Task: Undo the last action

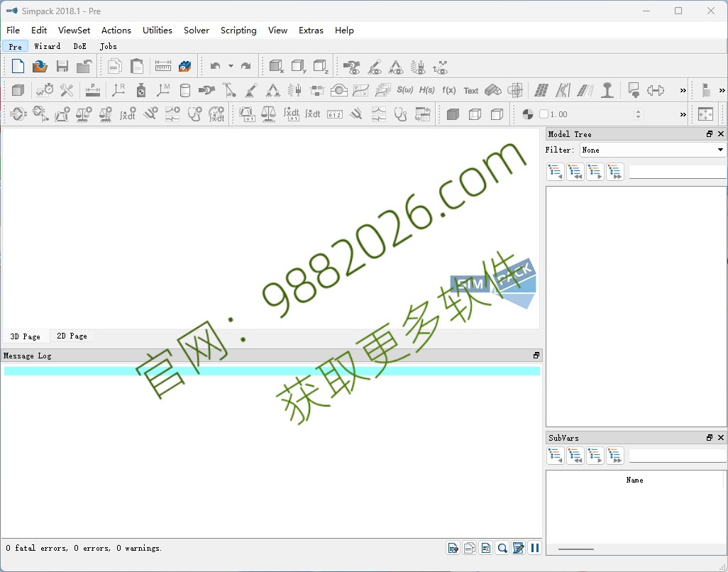Action: tap(215, 67)
